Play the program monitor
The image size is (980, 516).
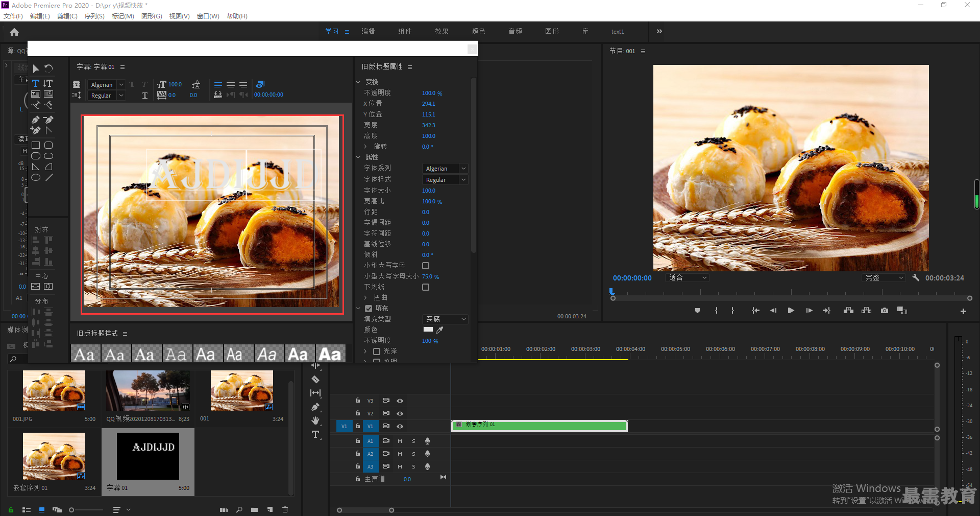click(x=791, y=311)
